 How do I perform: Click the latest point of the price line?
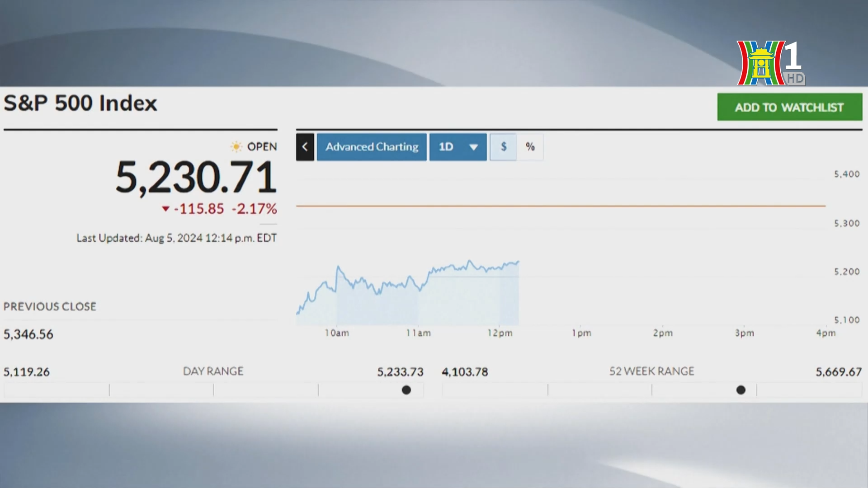518,262
